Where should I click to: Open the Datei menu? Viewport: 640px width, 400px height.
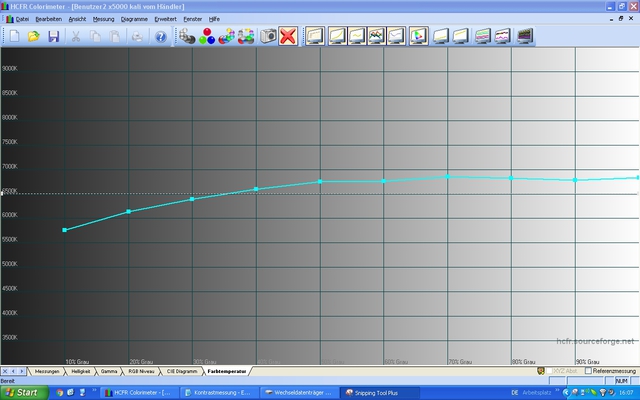pos(22,19)
